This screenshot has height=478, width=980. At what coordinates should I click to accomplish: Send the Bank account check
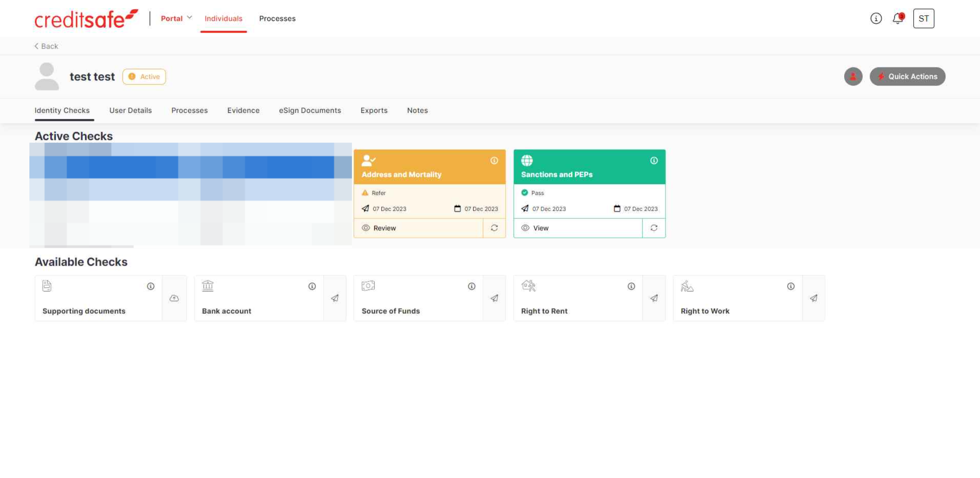coord(335,298)
